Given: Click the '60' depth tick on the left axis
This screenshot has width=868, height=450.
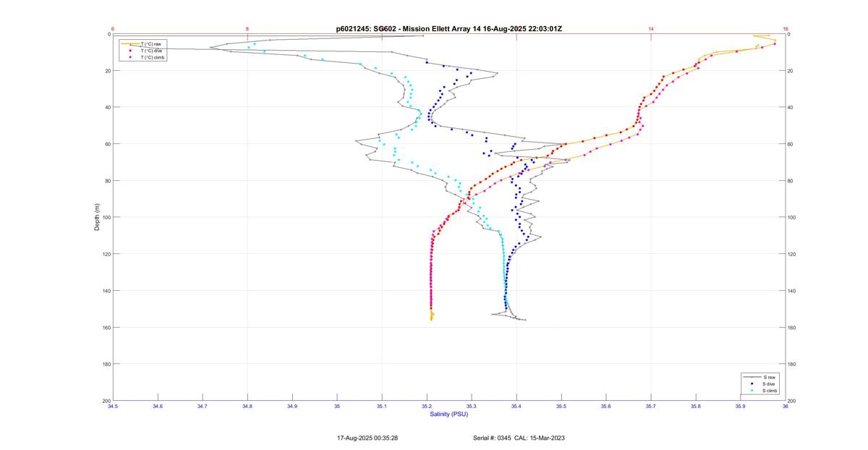Looking at the screenshot, I should click(107, 144).
